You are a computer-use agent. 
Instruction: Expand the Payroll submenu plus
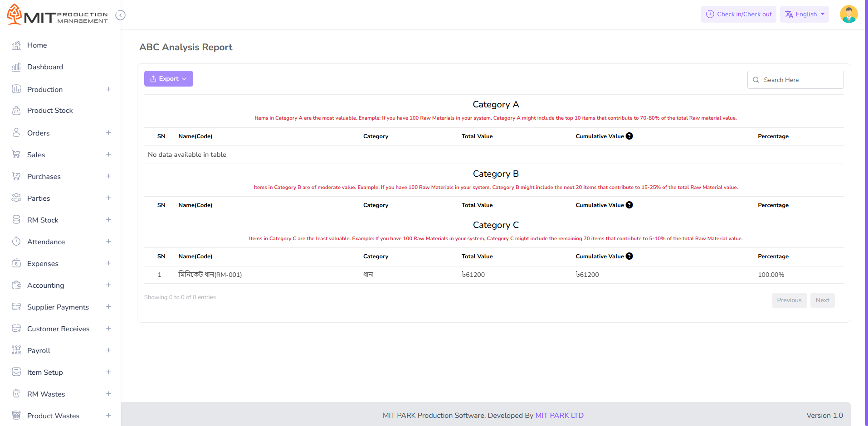point(108,350)
